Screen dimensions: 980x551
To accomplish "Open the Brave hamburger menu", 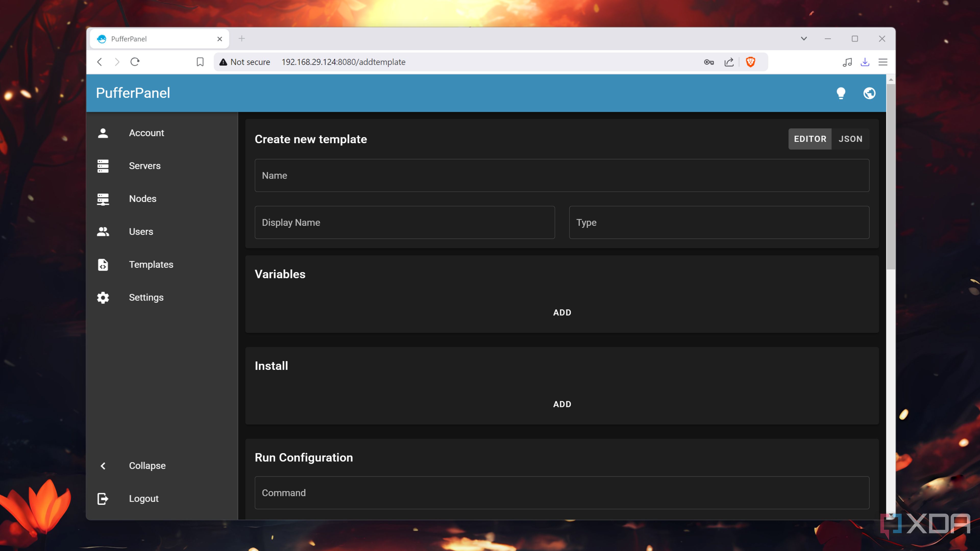I will [x=883, y=62].
